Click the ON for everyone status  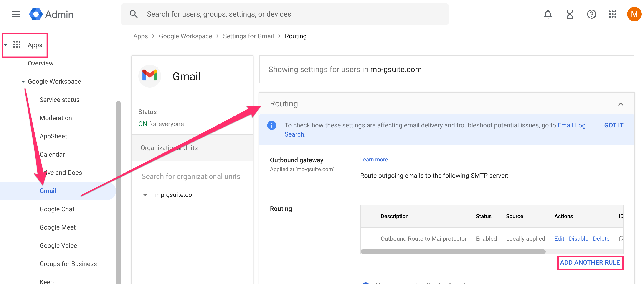(161, 124)
